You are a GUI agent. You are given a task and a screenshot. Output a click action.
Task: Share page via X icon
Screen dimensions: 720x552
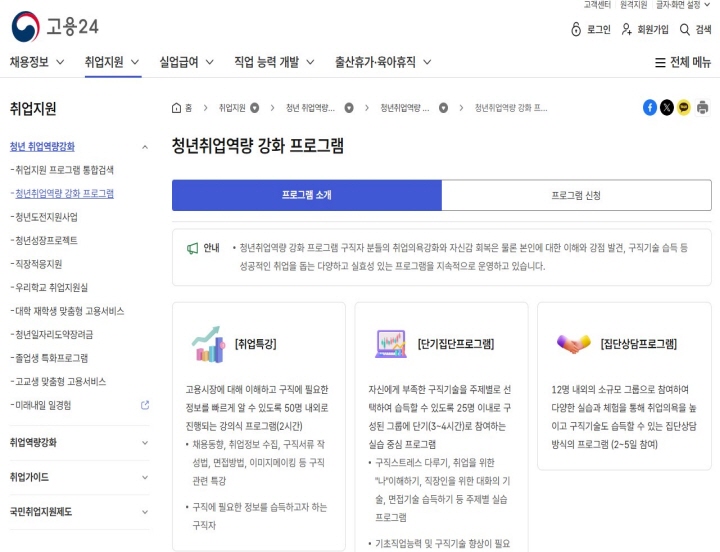tap(667, 107)
